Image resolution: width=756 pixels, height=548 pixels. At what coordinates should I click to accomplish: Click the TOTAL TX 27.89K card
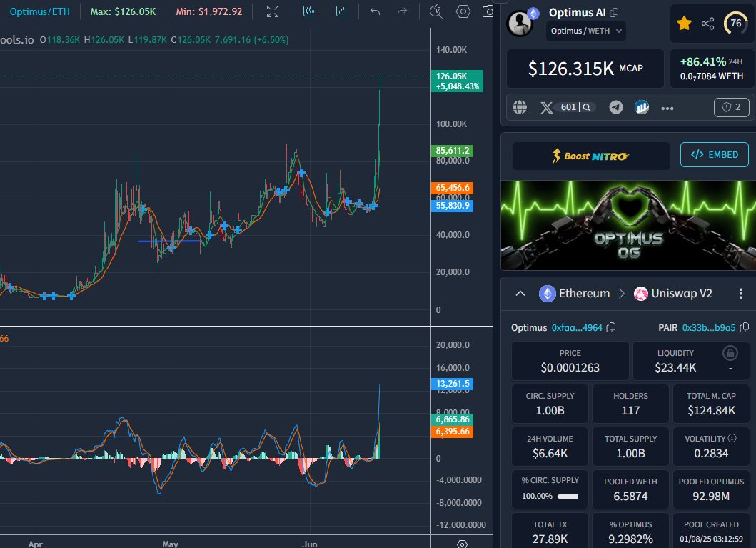(550, 531)
